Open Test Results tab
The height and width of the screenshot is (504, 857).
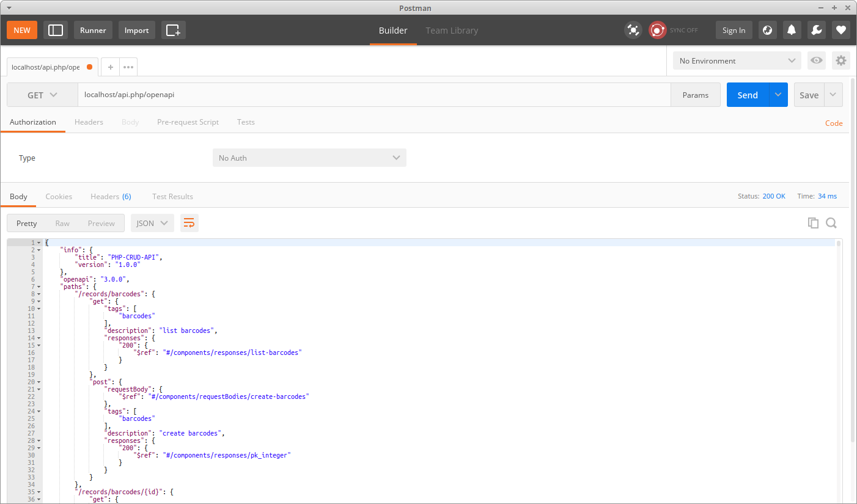172,196
